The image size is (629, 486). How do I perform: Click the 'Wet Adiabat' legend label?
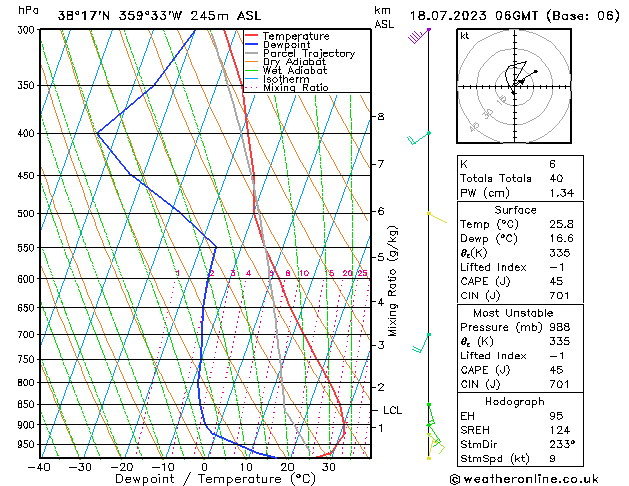coord(295,70)
